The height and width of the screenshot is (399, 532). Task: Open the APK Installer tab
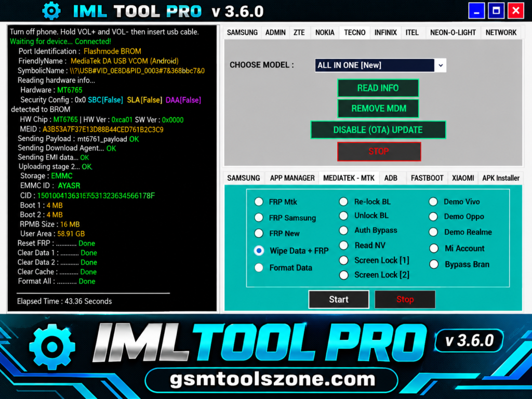[501, 178]
